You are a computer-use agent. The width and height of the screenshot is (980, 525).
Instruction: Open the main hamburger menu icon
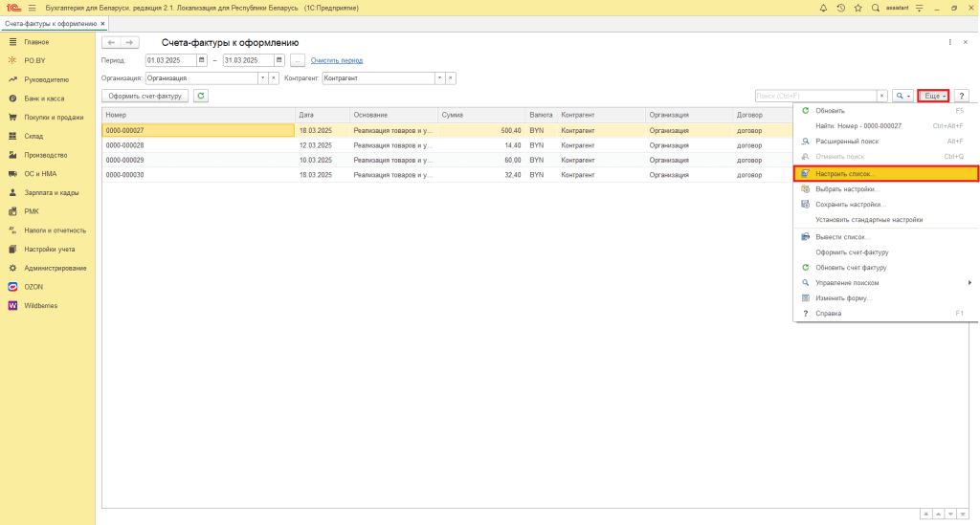point(32,8)
